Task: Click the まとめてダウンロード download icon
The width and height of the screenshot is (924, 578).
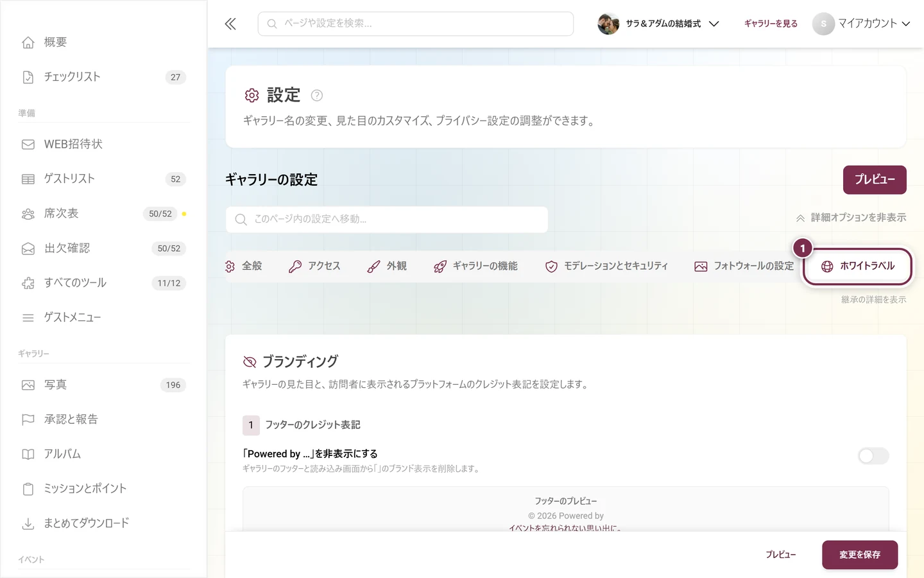Action: (x=28, y=524)
